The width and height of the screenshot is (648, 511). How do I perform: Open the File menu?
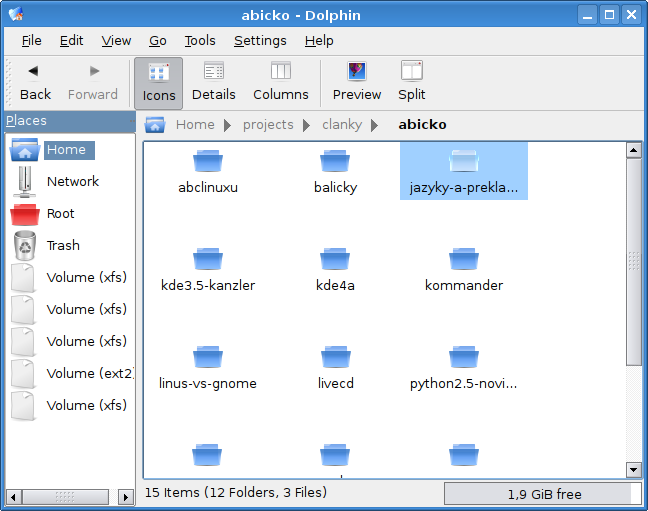(31, 41)
